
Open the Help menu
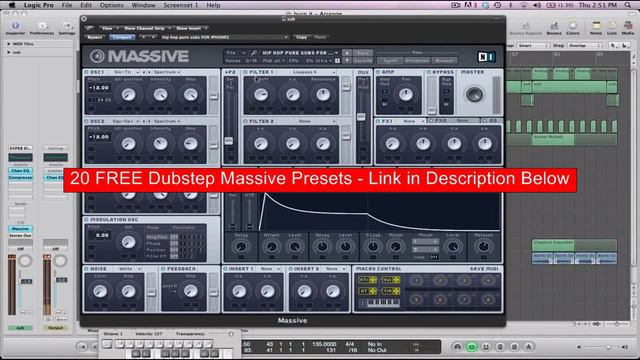click(213, 5)
